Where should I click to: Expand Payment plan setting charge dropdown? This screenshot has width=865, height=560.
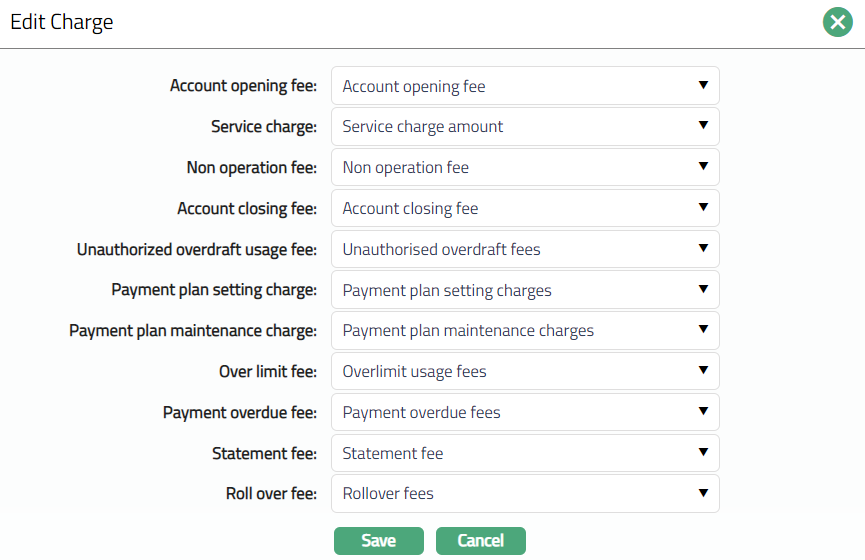(x=525, y=290)
